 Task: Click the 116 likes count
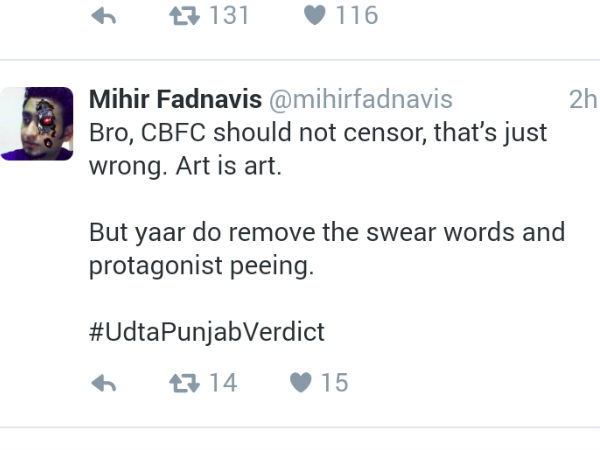[x=356, y=16]
